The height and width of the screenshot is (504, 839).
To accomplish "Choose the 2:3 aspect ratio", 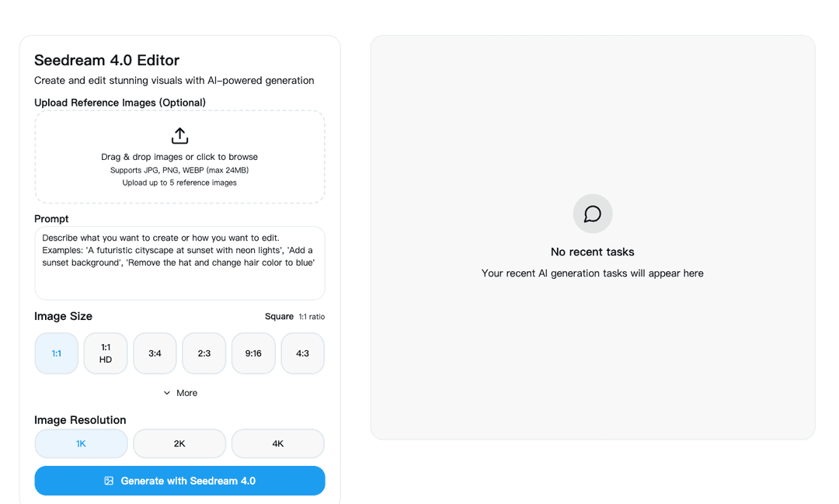I will (x=204, y=353).
